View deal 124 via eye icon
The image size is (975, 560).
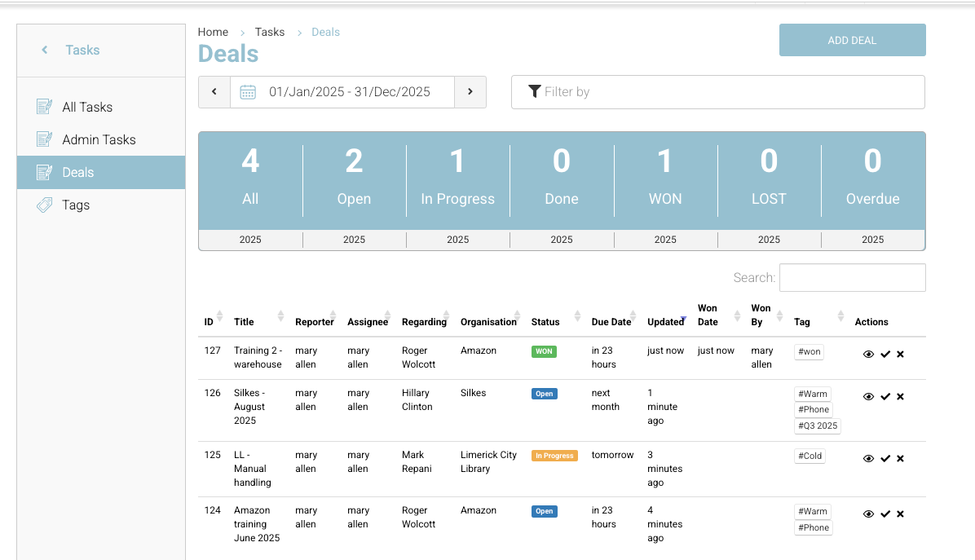tap(868, 514)
